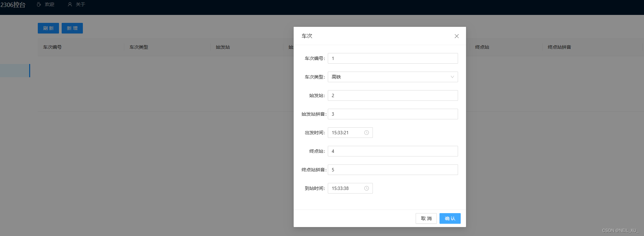The image size is (644, 236).
Task: Click the 取消 button
Action: tap(426, 218)
